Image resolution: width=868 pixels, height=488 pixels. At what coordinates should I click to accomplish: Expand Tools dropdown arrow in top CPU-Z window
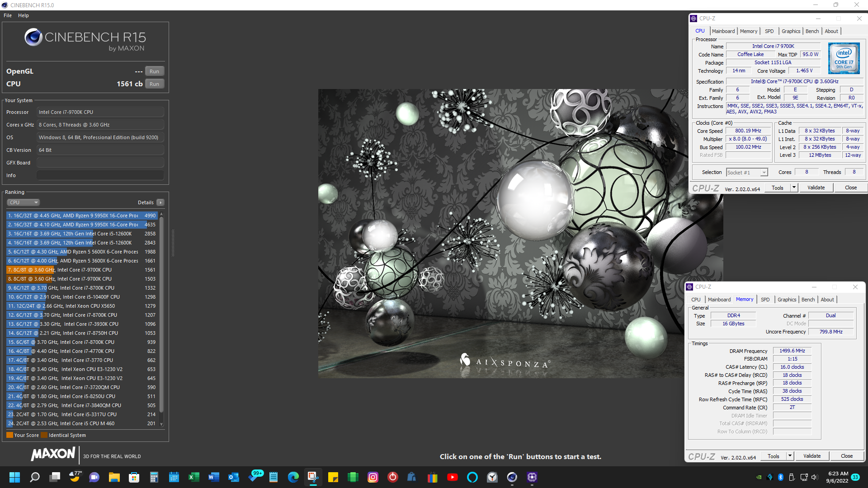[794, 188]
